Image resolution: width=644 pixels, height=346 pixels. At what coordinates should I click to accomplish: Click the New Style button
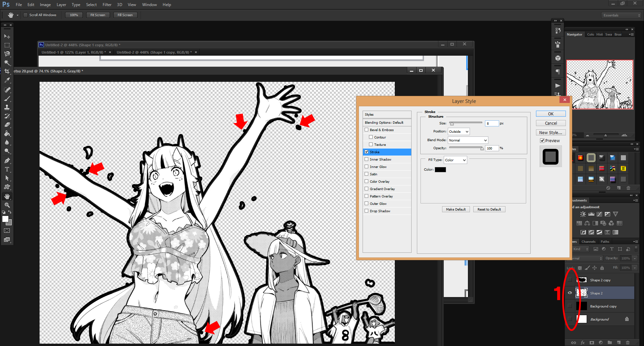click(551, 133)
